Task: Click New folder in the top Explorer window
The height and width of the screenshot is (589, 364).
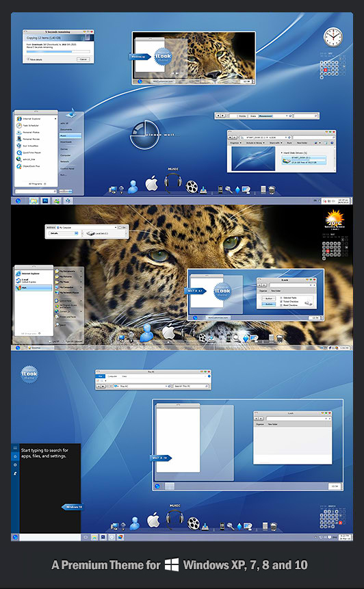Action: (302, 143)
